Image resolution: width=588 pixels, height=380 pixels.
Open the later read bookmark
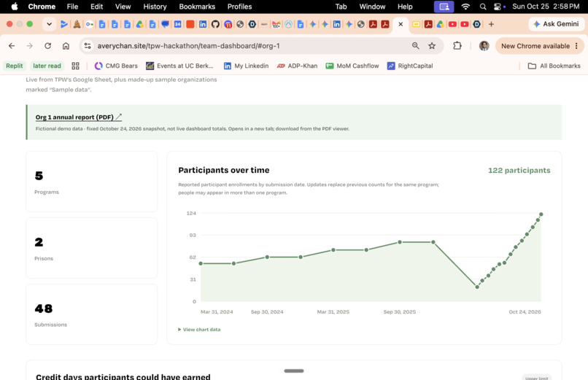coord(47,66)
